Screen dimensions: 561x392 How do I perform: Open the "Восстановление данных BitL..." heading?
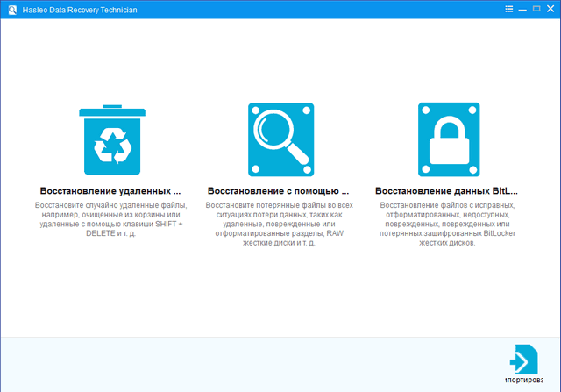pos(446,190)
